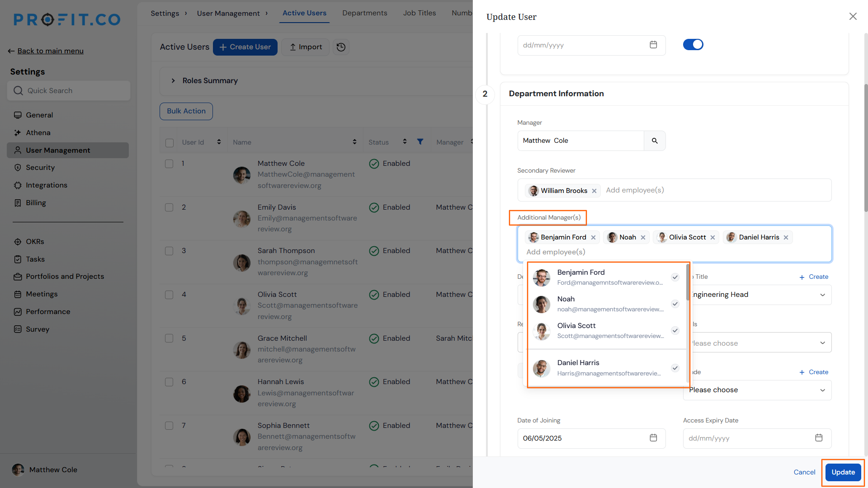The height and width of the screenshot is (488, 868).
Task: Select all users header checkbox
Action: click(x=170, y=143)
